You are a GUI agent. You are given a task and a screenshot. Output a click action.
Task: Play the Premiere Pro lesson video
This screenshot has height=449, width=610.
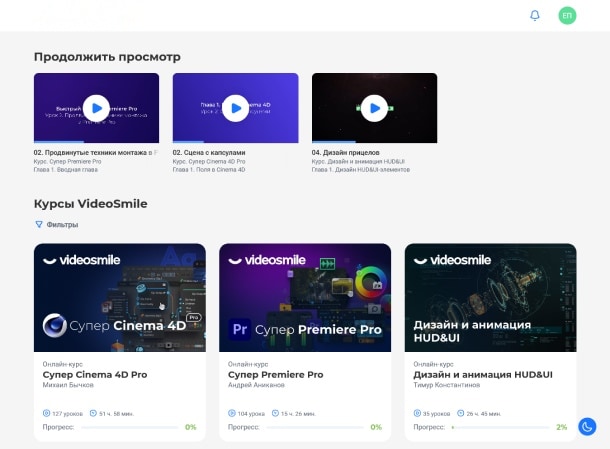tap(96, 107)
